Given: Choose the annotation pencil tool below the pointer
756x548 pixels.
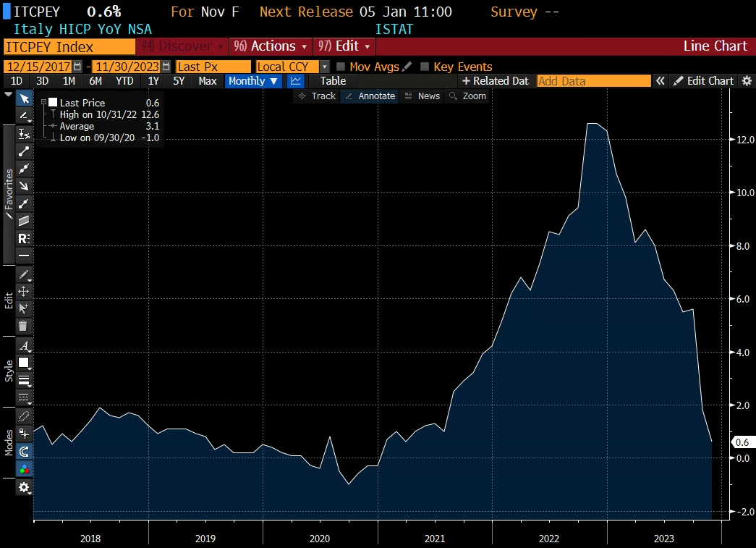Looking at the screenshot, I should pos(24,116).
